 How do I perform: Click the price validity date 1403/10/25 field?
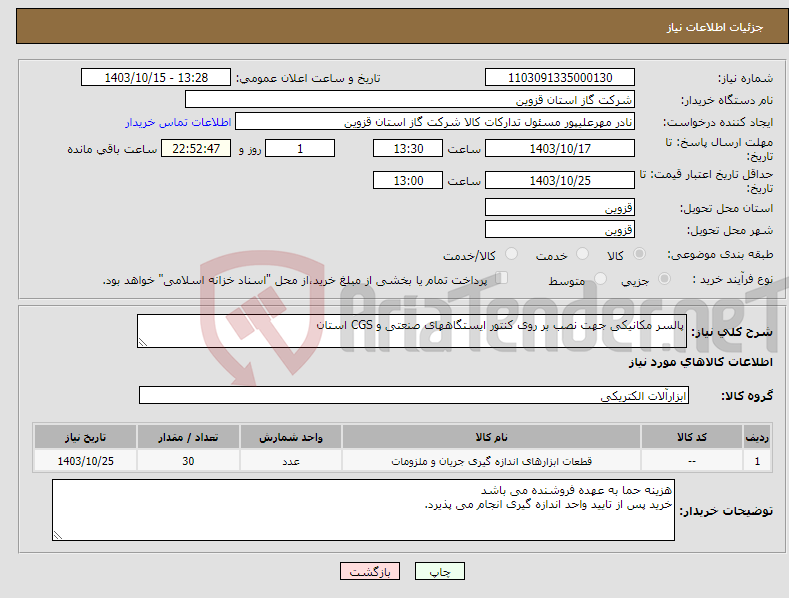tap(560, 180)
